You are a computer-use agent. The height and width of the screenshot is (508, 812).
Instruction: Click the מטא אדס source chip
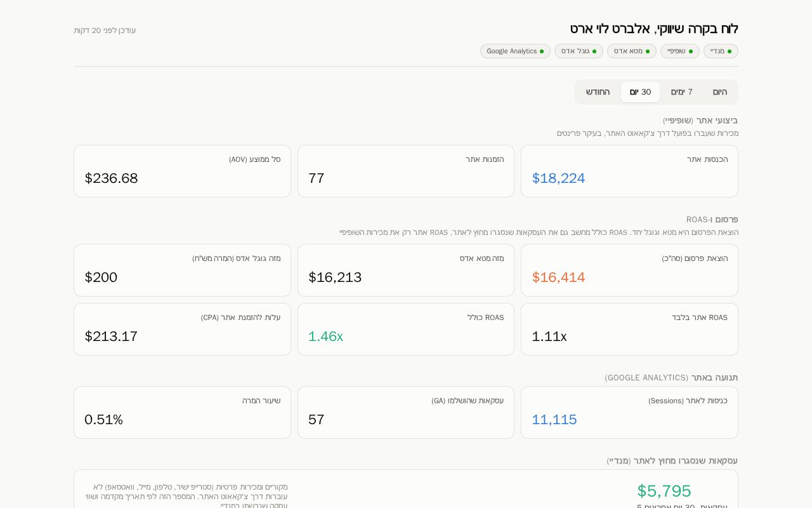[x=632, y=51]
